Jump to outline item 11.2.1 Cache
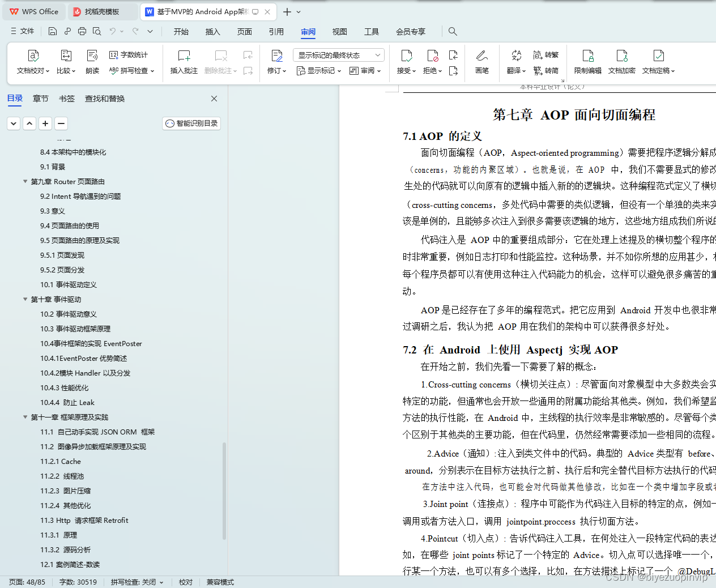The image size is (716, 588). 61,461
